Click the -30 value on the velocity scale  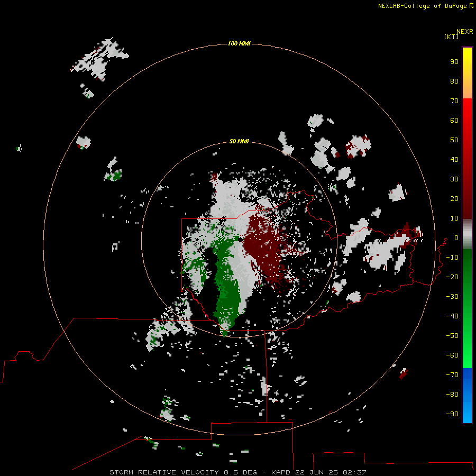(452, 297)
